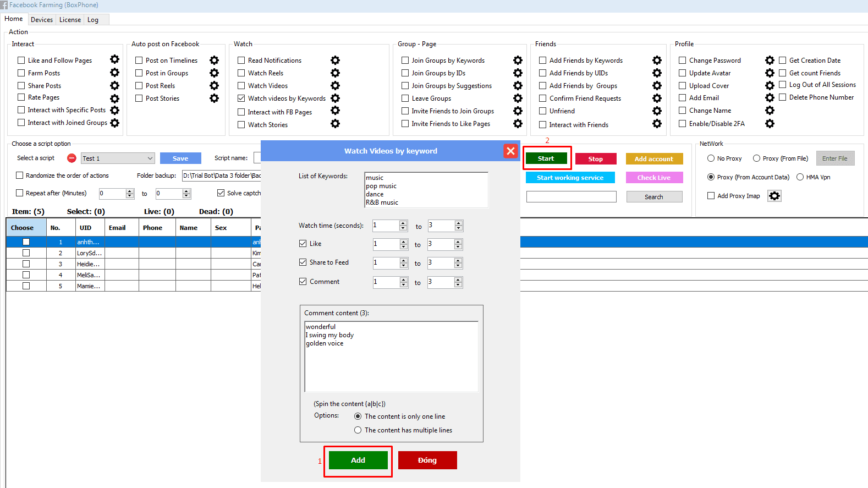
Task: Increase Repeat after minimum minutes
Action: click(130, 191)
